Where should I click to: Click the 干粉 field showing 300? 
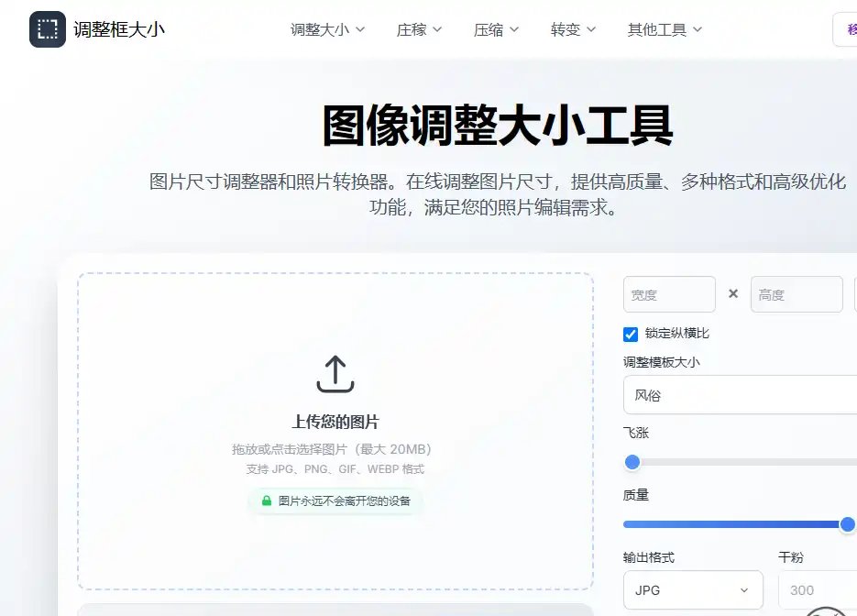[x=818, y=589]
